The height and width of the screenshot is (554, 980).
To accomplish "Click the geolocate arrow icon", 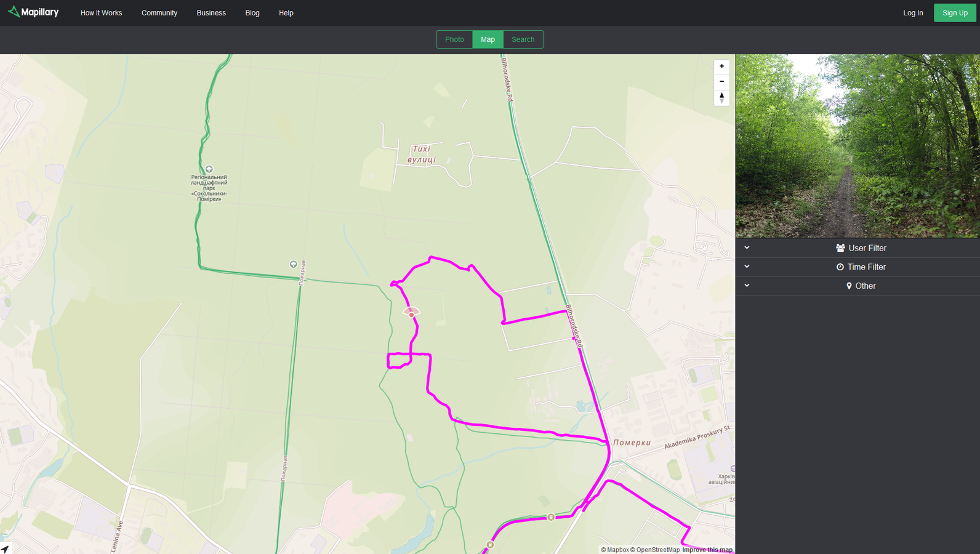I will (6, 548).
